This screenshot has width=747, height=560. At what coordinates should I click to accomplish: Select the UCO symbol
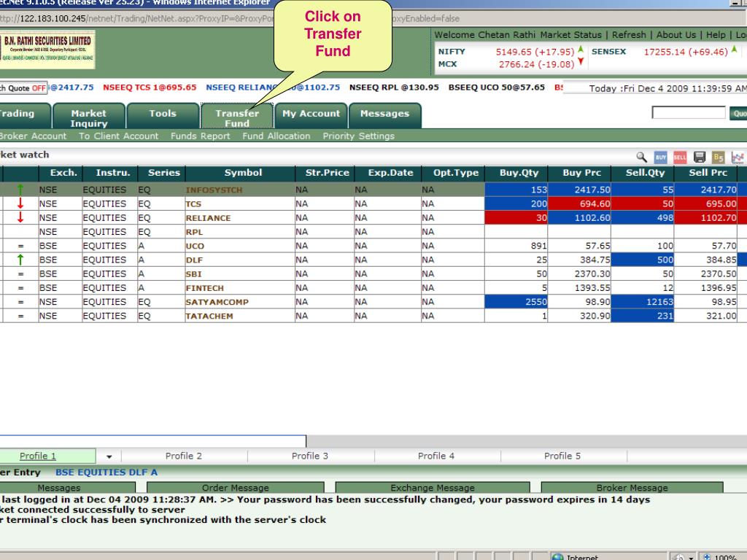tap(195, 246)
